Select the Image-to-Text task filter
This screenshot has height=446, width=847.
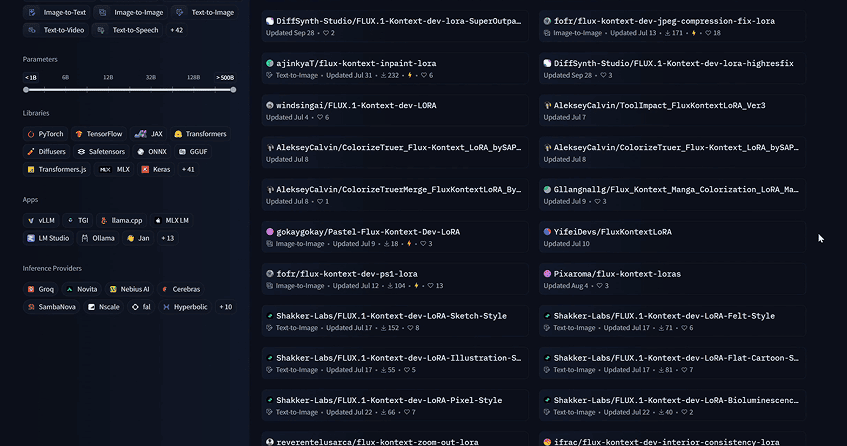[x=57, y=12]
